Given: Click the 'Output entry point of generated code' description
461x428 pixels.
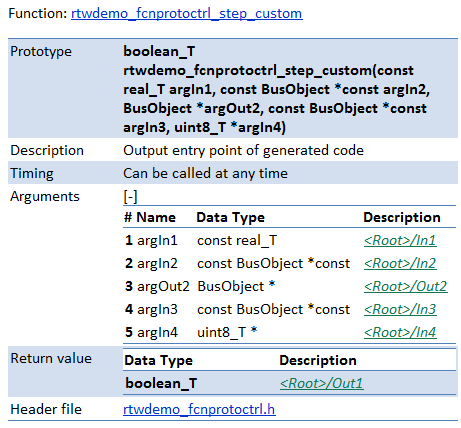Looking at the screenshot, I should (243, 150).
